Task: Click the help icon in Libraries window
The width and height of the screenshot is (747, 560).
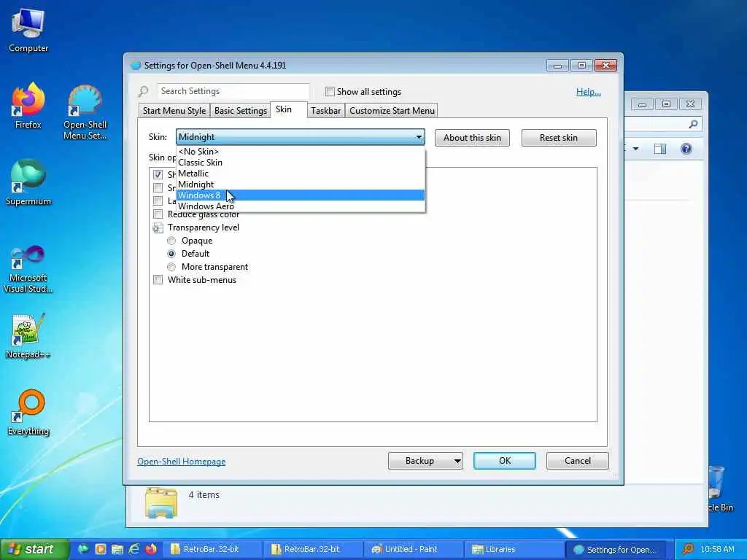Action: 686,149
